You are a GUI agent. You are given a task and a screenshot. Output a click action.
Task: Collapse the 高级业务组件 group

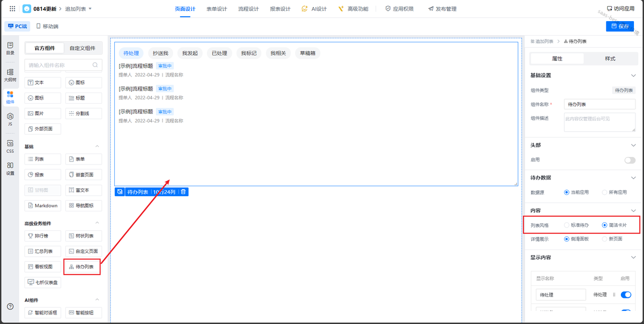point(97,223)
